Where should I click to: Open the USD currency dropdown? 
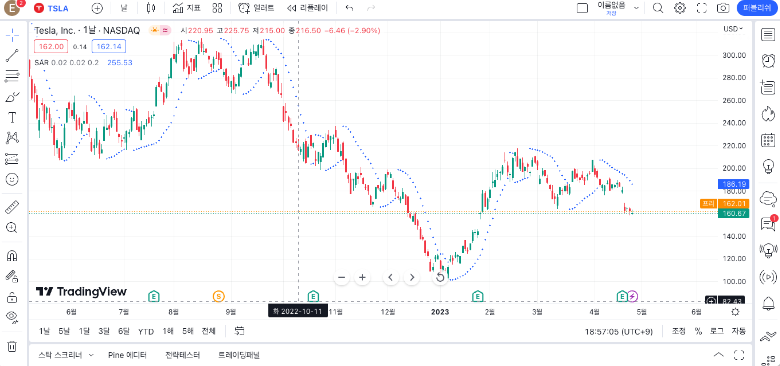[732, 29]
